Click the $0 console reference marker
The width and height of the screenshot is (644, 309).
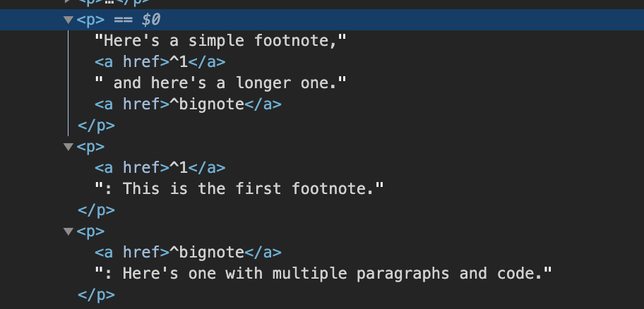pos(150,20)
